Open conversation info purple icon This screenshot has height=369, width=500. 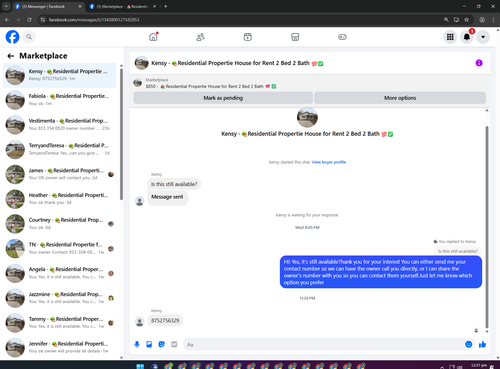[x=479, y=63]
